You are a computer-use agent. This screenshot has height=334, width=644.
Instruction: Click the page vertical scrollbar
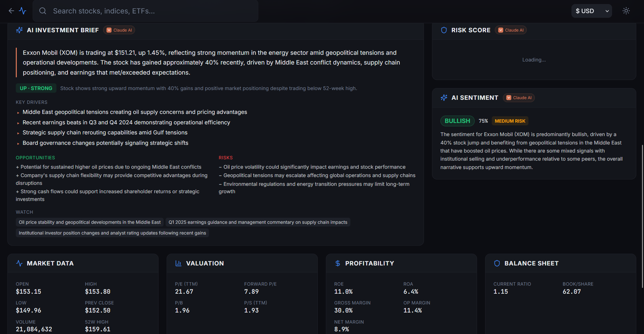(x=642, y=216)
